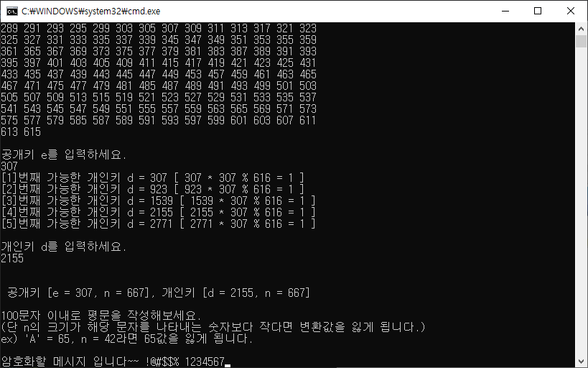588x368 pixels.
Task: Click the scrollbar down arrow
Action: pyautogui.click(x=581, y=362)
